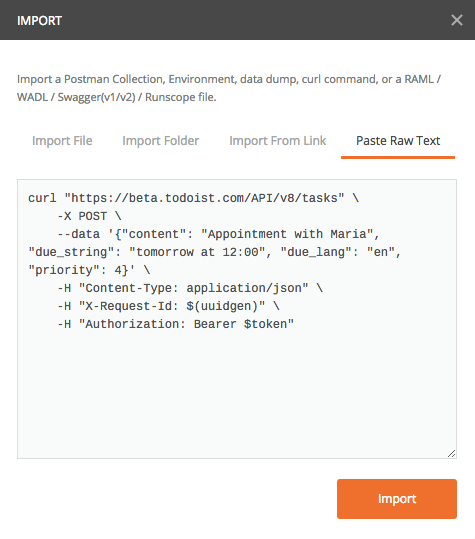The width and height of the screenshot is (475, 539).
Task: Place cursor on the curl todoist URL line
Action: [x=194, y=198]
